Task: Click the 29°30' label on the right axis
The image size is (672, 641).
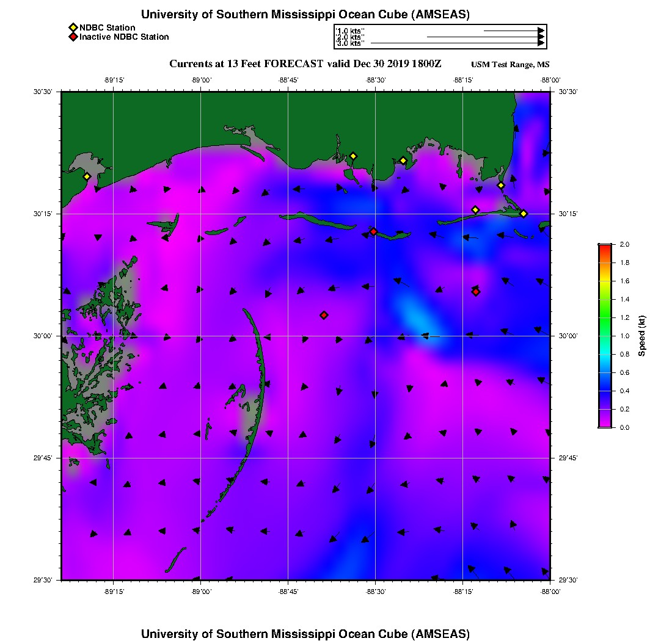Action: tap(568, 580)
